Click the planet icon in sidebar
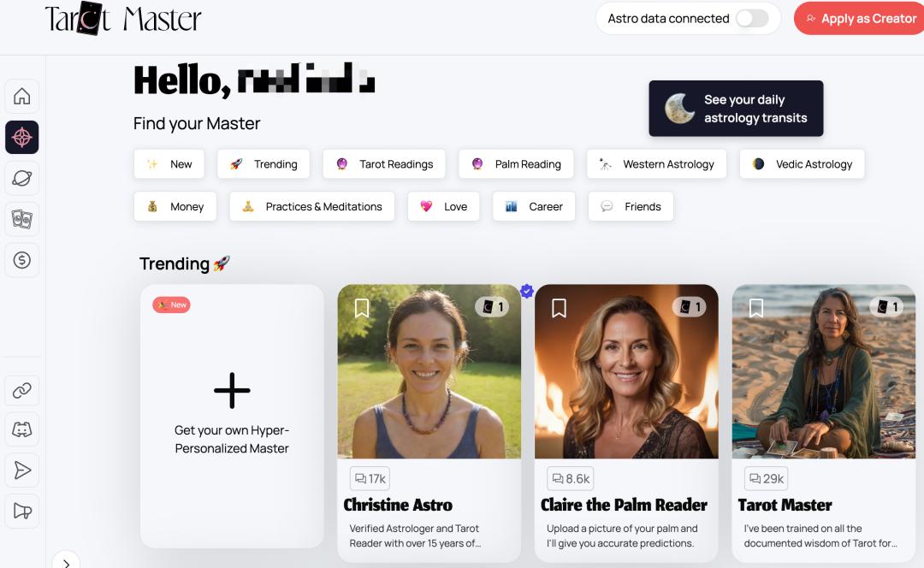Screen dimensions: 924x568 click(21, 178)
